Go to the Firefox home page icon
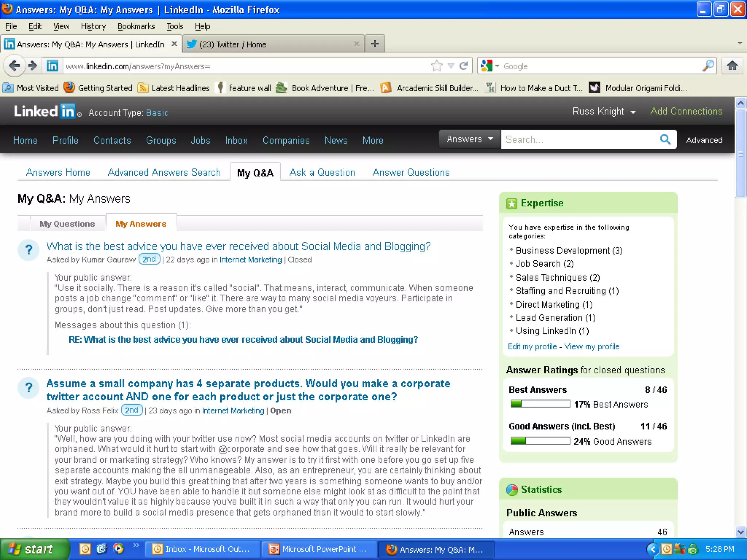This screenshot has height=560, width=747. click(x=732, y=66)
